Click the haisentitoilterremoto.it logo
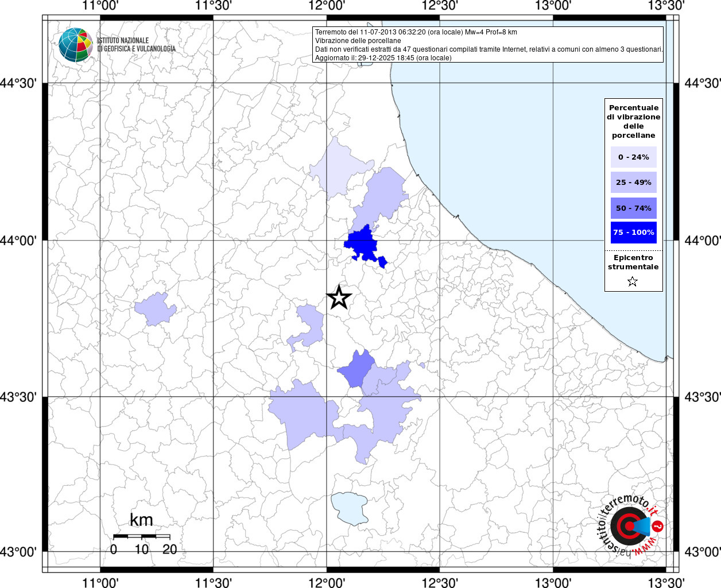Image resolution: width=721 pixels, height=588 pixels. [630, 525]
